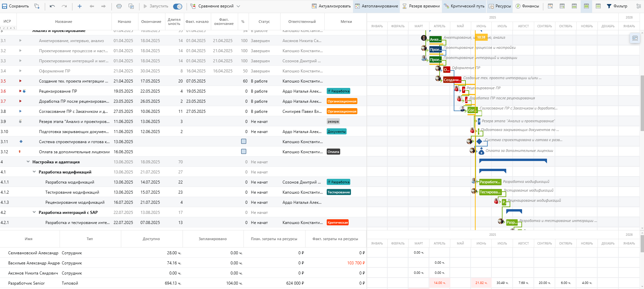The width and height of the screenshot is (644, 289).
Task: Click the Print icon in the toolbar
Action: 119,6
